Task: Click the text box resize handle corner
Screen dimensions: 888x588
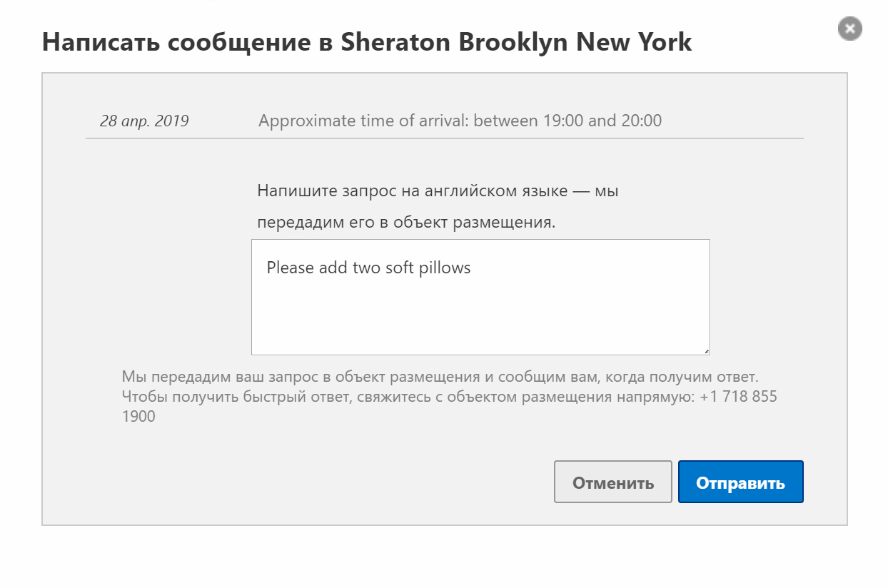Action: [706, 351]
